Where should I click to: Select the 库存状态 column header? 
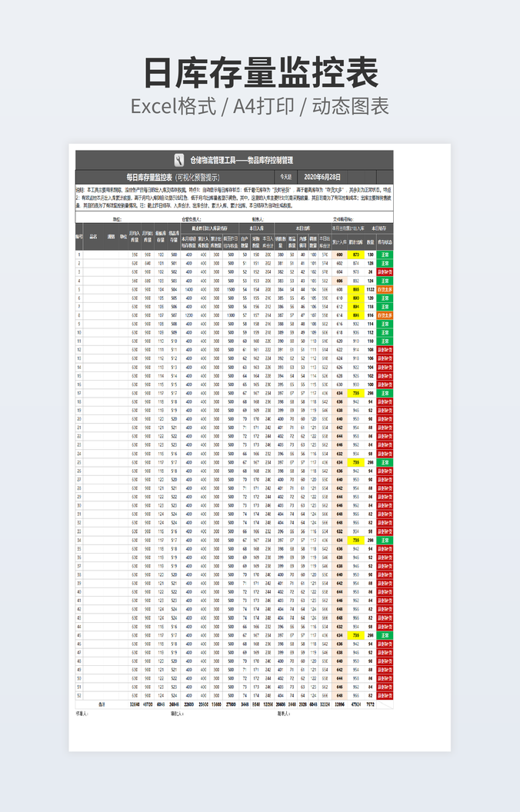385,241
